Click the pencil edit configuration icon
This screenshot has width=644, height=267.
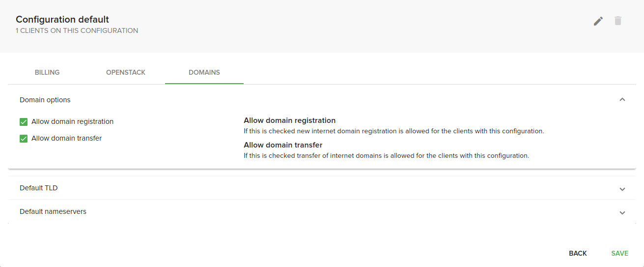click(598, 21)
